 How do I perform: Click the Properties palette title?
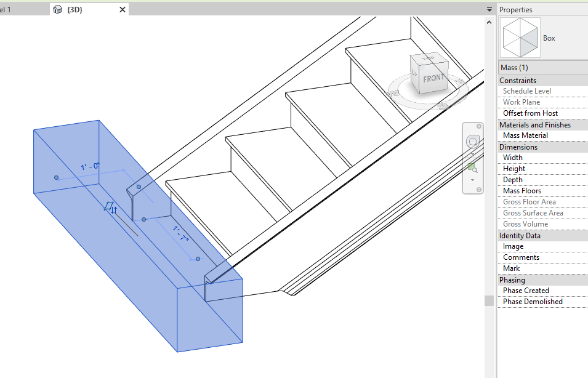(x=515, y=10)
